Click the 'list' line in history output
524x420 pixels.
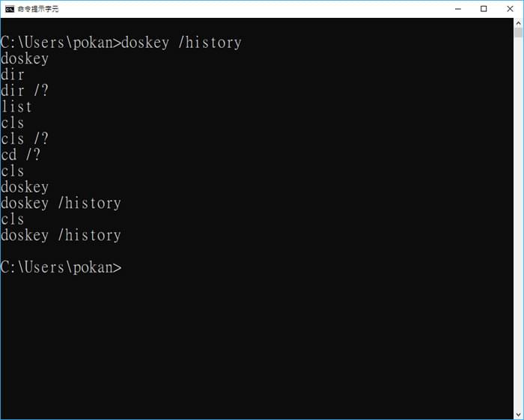[16, 107]
